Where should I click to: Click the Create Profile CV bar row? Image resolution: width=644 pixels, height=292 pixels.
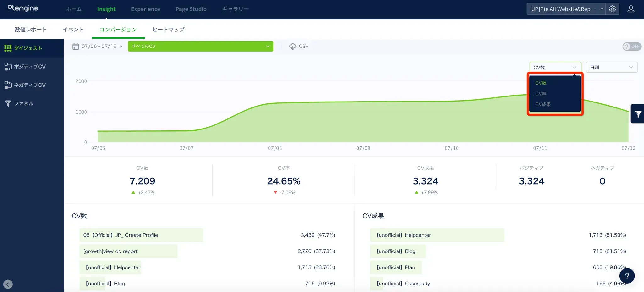pyautogui.click(x=142, y=235)
